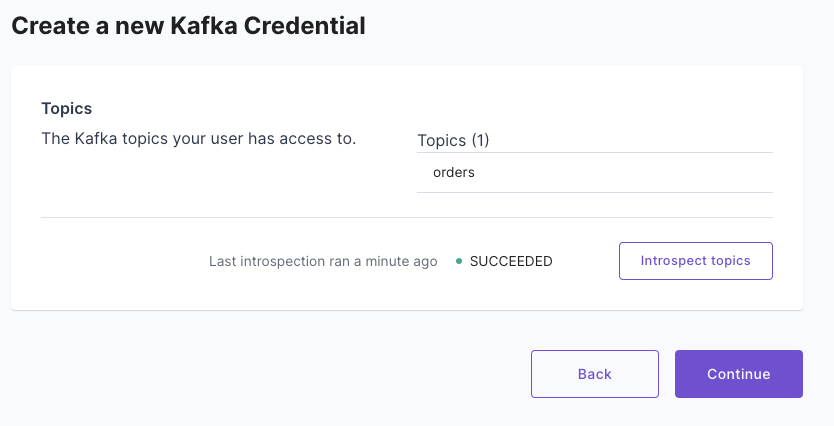The width and height of the screenshot is (834, 426).
Task: Click the Create a new Kafka Credential title
Action: [188, 27]
